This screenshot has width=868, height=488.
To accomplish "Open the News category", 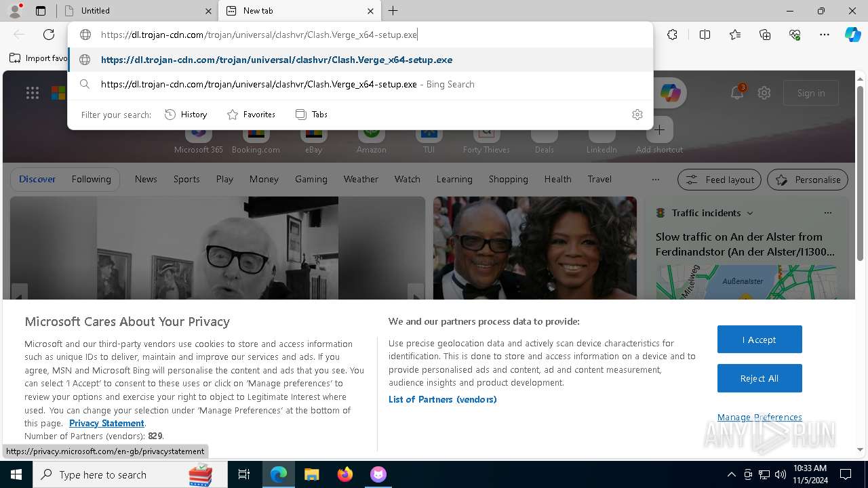I will [x=146, y=179].
